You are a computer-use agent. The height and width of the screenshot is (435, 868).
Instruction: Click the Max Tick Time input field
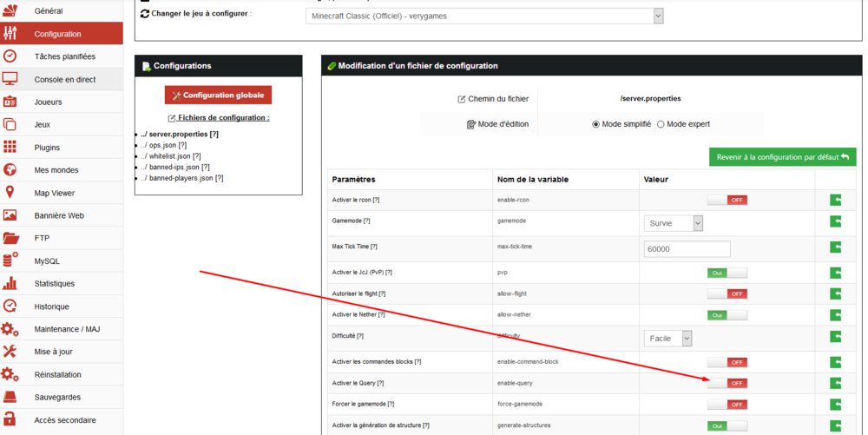pyautogui.click(x=687, y=249)
